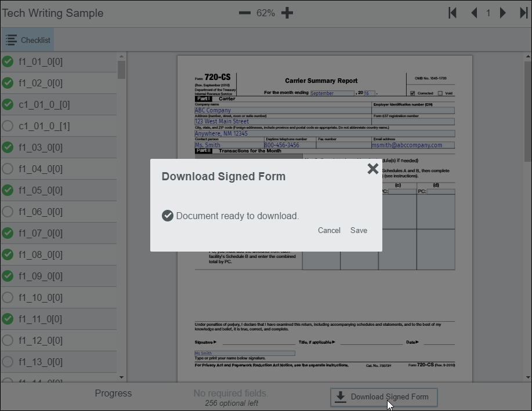
Task: Open the Checklist tab
Action: pos(27,40)
